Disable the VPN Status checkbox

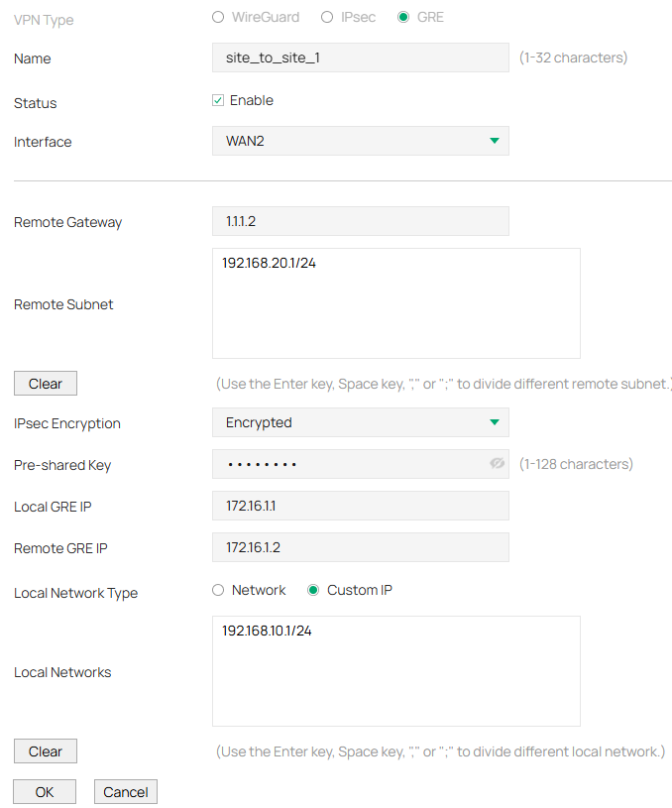pyautogui.click(x=220, y=99)
